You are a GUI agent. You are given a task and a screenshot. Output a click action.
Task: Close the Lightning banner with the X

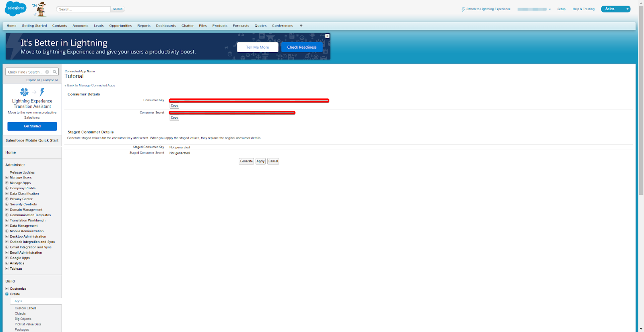pyautogui.click(x=327, y=36)
